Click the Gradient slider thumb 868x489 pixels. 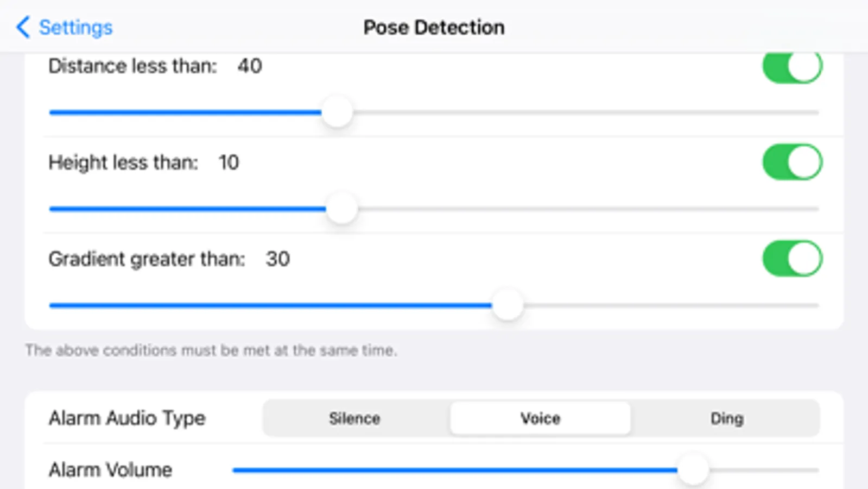(x=508, y=305)
